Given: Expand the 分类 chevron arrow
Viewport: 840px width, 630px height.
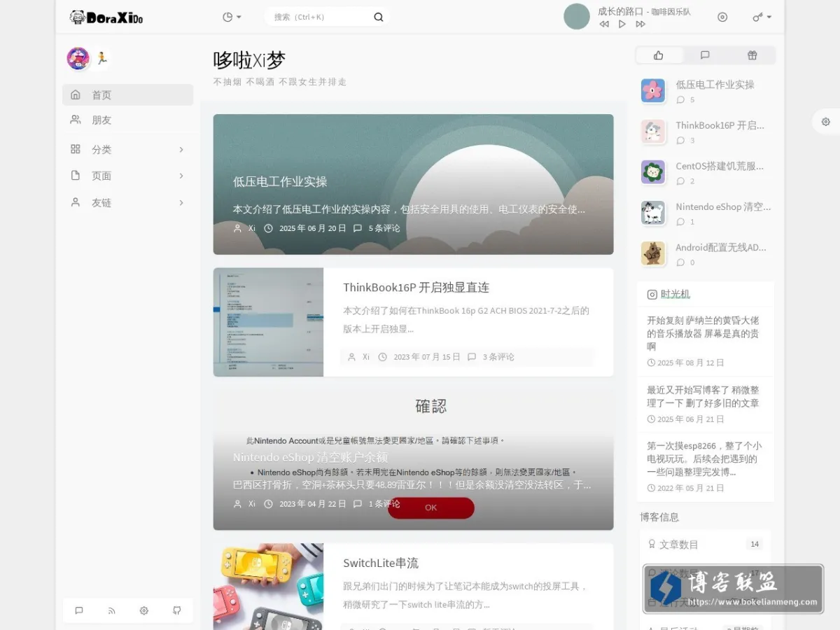Looking at the screenshot, I should 181,149.
